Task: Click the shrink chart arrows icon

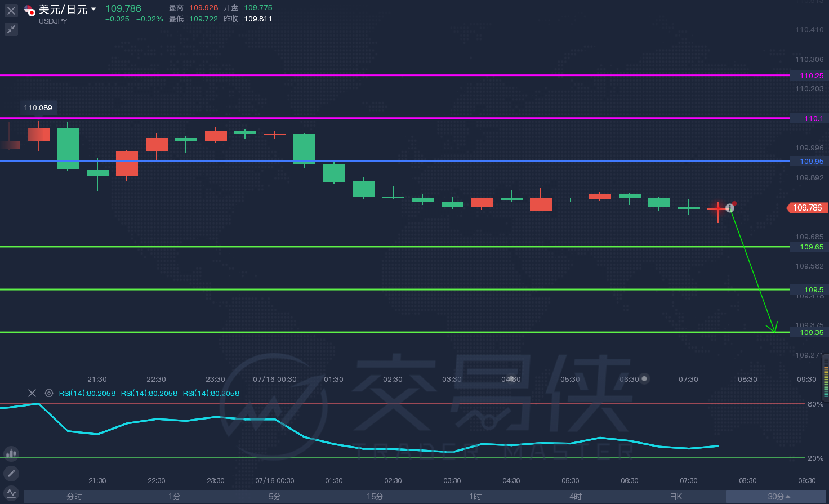Action: (x=11, y=29)
